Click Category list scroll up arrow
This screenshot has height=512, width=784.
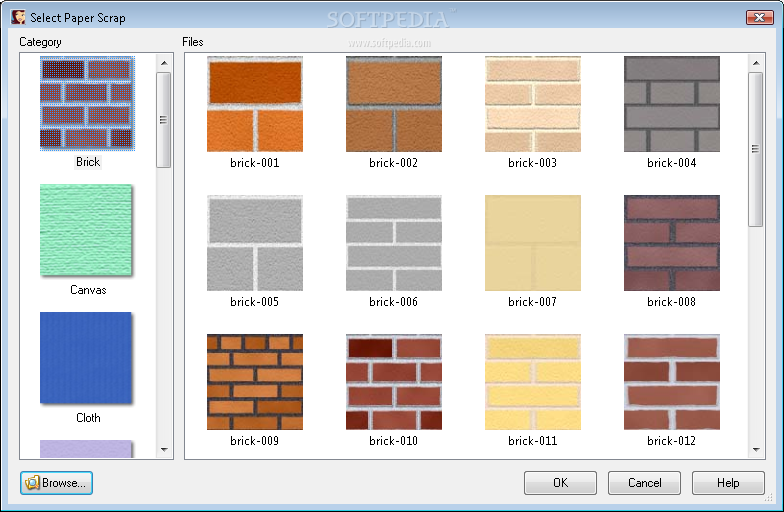pyautogui.click(x=164, y=63)
